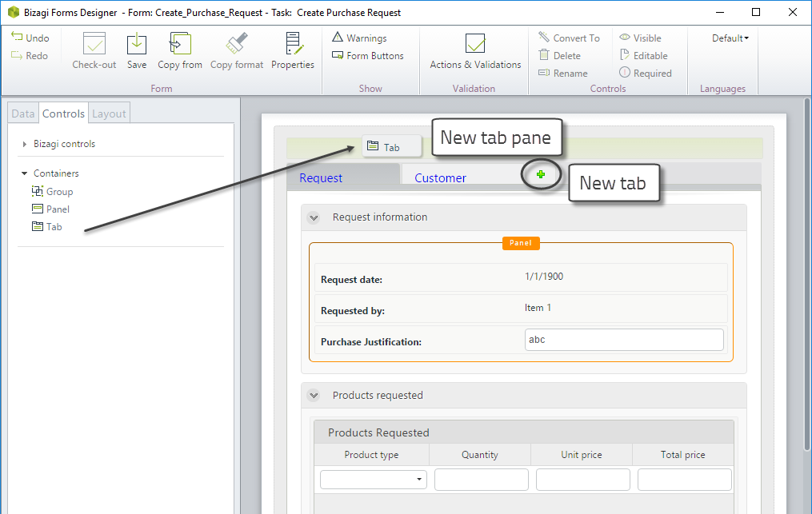Click the Quantity input field
This screenshot has width=812, height=514.
point(482,480)
